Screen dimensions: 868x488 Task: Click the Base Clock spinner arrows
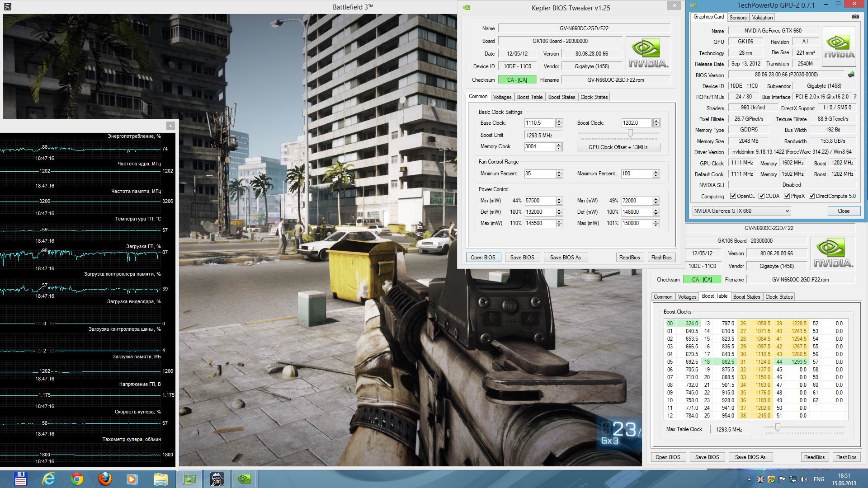click(559, 123)
